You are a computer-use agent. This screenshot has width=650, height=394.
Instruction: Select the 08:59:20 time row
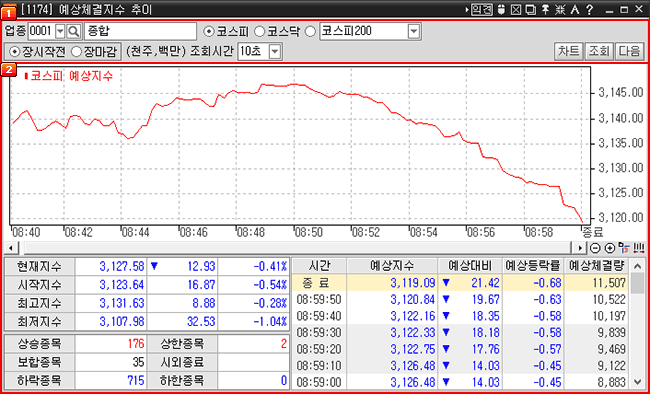461,349
